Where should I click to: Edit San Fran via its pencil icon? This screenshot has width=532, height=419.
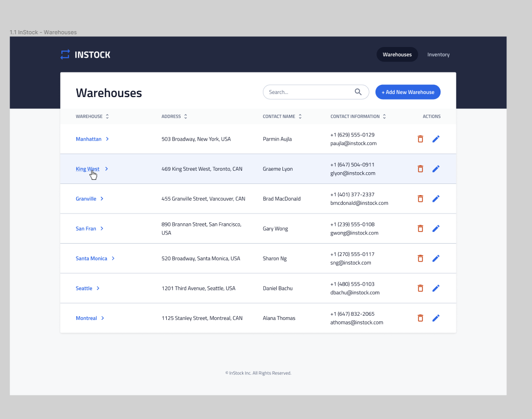(436, 228)
